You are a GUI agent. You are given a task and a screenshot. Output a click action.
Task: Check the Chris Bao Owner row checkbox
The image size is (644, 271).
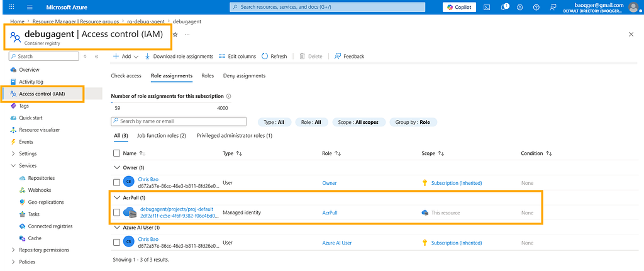(x=116, y=183)
